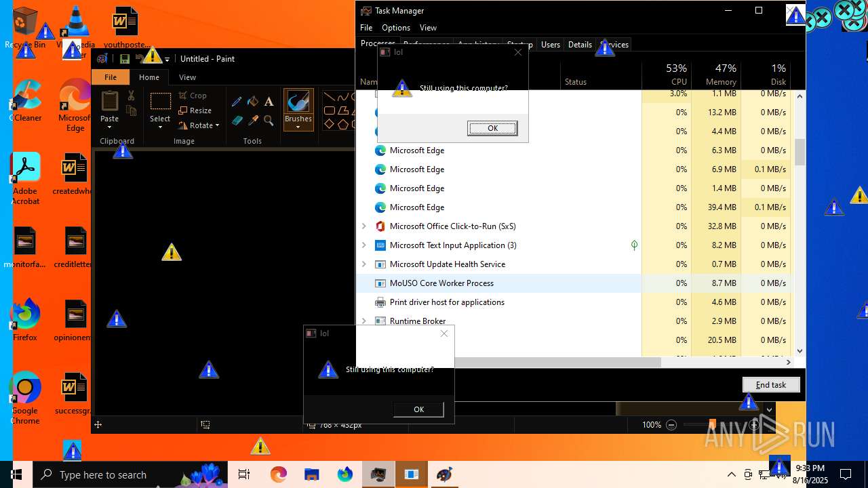Viewport: 868px width, 488px height.
Task: Click the Status column header
Action: [601, 75]
